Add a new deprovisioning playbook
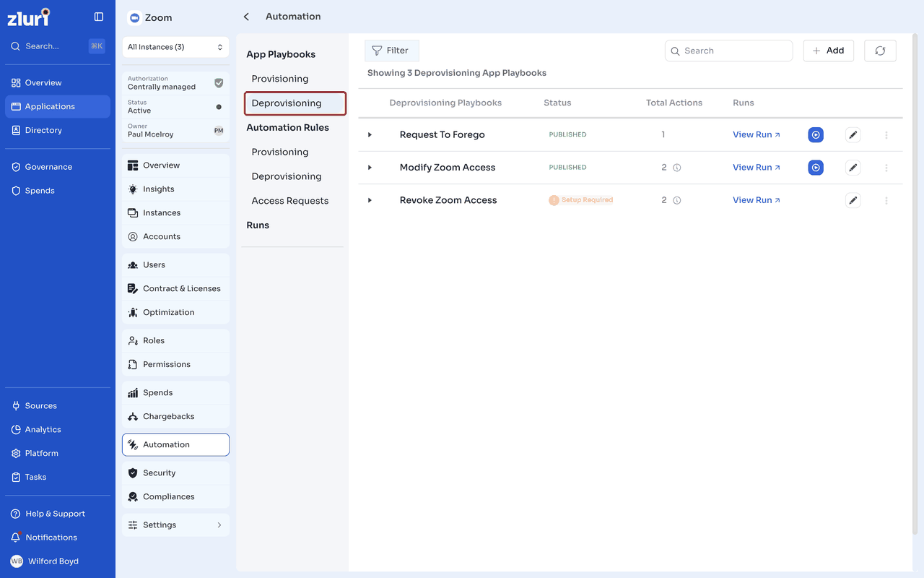This screenshot has height=578, width=924. tap(829, 51)
